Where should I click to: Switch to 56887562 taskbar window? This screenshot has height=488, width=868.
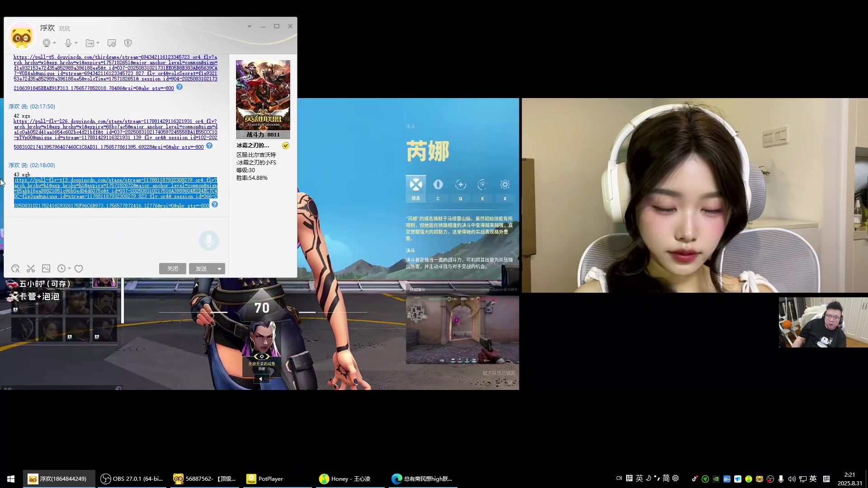204,479
